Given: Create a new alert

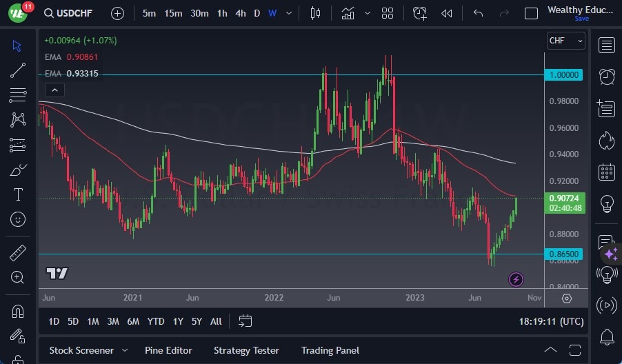Looking at the screenshot, I should (x=420, y=14).
